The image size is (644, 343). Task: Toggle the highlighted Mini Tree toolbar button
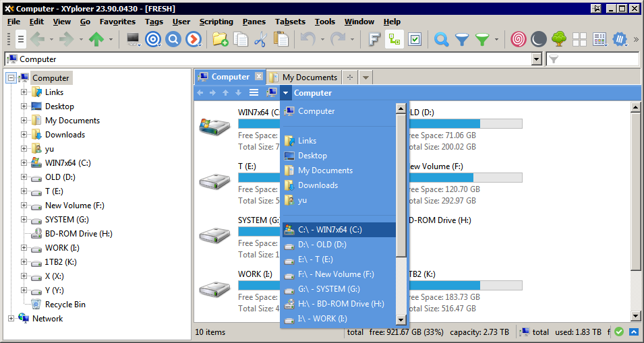[394, 39]
